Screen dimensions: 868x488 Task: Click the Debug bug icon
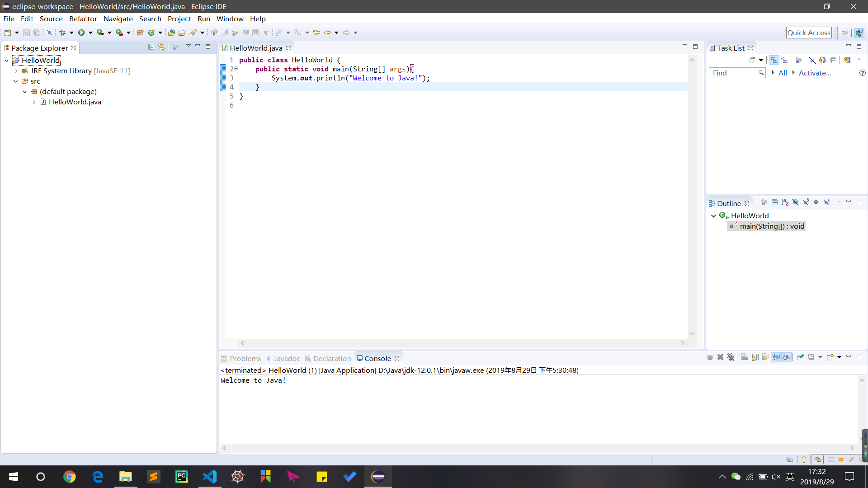tap(63, 33)
